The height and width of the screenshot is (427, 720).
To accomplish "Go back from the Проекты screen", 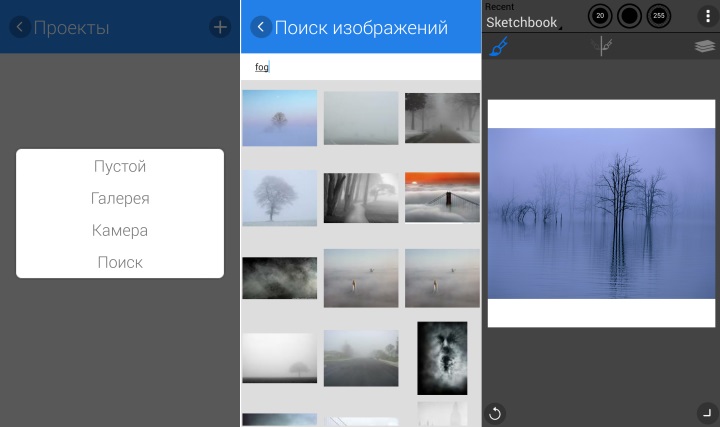I will 20,28.
